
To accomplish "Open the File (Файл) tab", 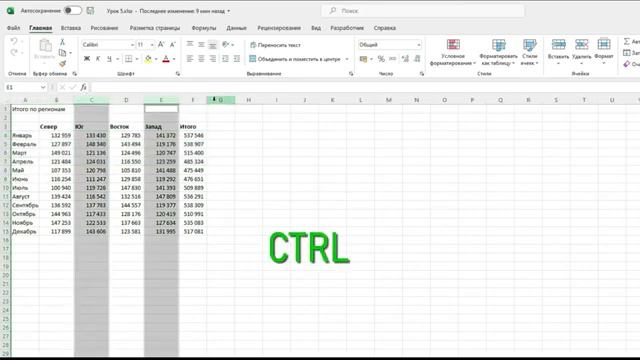I will 13,28.
